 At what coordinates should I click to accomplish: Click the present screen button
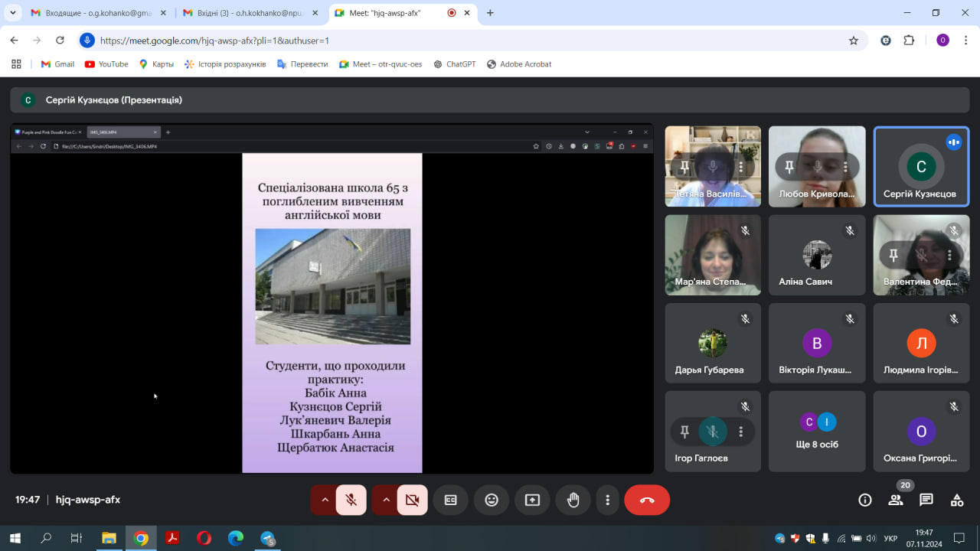pos(532,500)
